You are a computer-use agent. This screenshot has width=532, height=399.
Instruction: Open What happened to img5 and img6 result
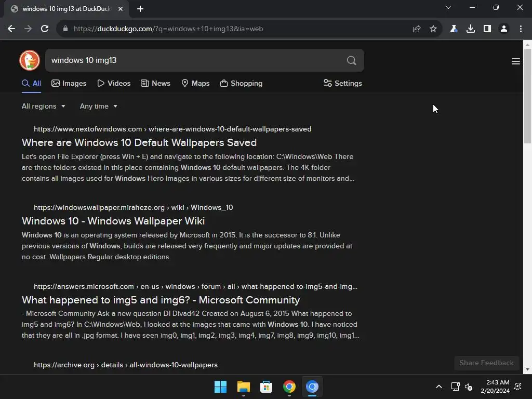coord(161,300)
